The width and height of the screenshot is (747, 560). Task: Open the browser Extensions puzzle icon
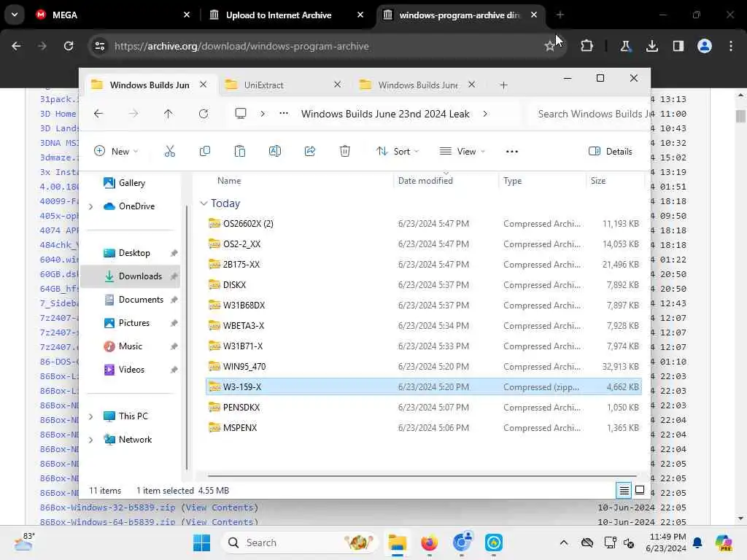coord(587,46)
